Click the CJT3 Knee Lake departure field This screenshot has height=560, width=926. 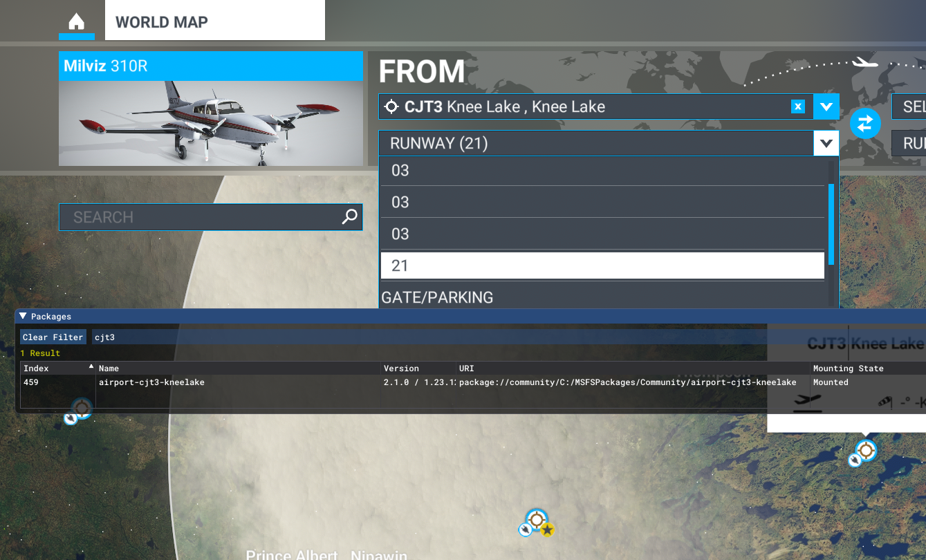595,106
